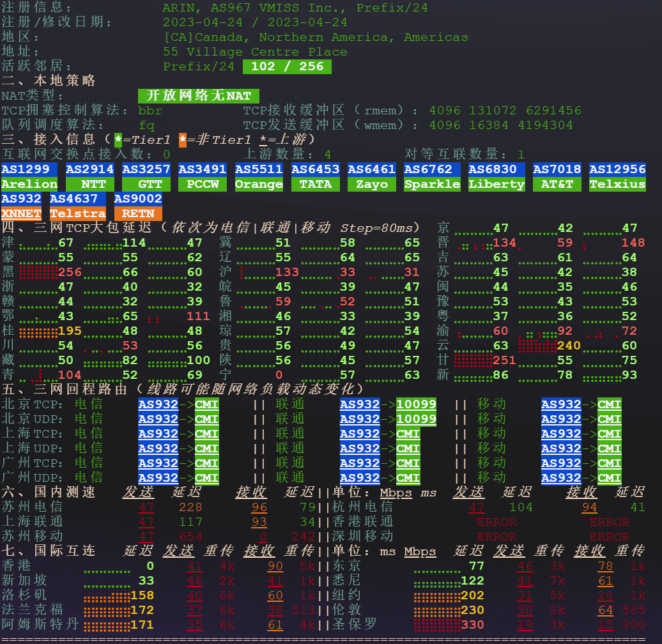Click Hong Kong receive value 90
This screenshot has height=644, width=662.
275,566
